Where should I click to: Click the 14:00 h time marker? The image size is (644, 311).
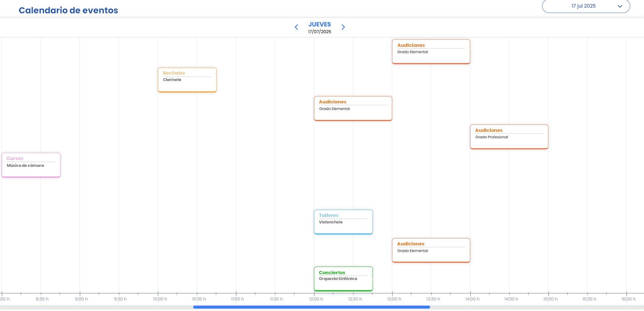pos(472,299)
